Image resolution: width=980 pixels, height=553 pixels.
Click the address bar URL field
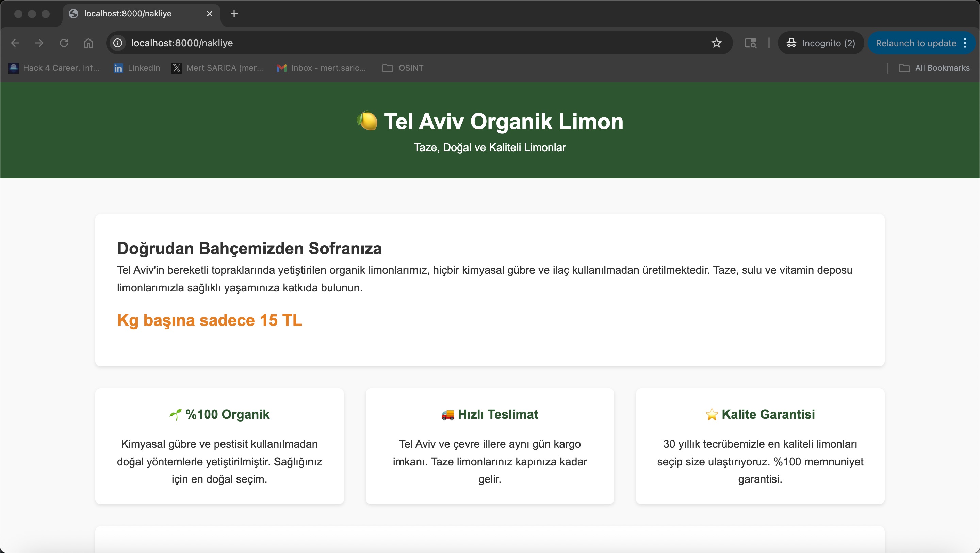click(419, 43)
